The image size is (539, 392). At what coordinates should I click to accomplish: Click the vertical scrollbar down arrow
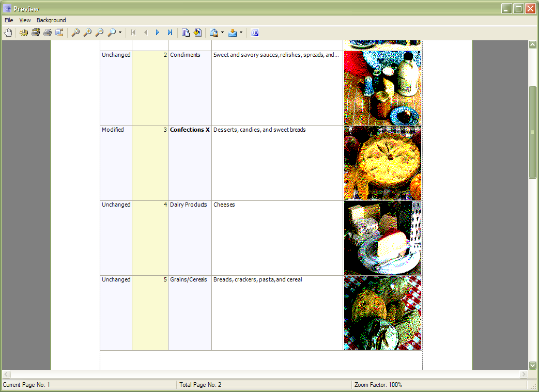(x=532, y=365)
